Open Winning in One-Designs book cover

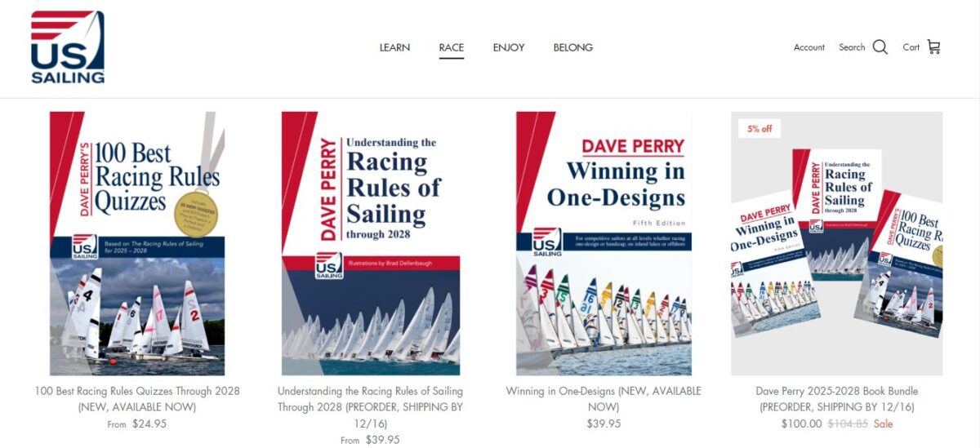click(604, 243)
